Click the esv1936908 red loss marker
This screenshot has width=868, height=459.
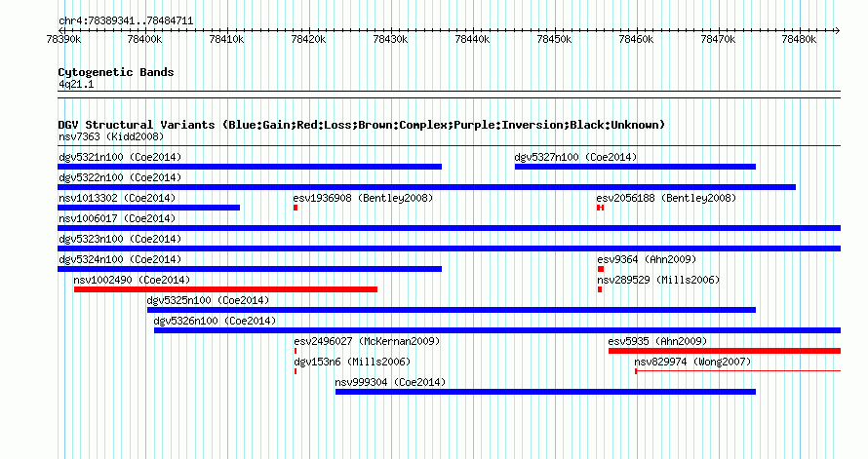point(296,208)
